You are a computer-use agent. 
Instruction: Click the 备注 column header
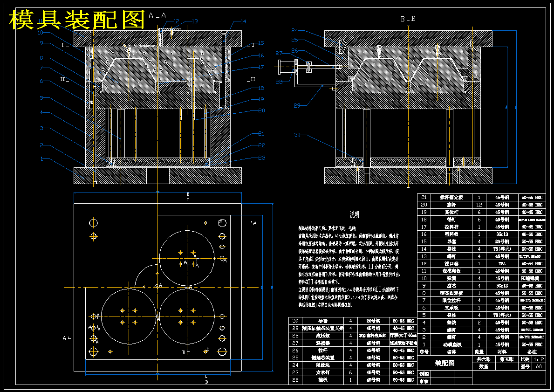pyautogui.click(x=532, y=352)
